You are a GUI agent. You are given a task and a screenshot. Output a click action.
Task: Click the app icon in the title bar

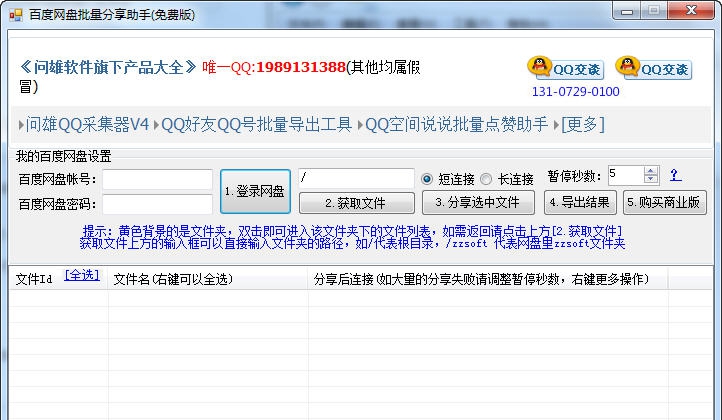click(x=16, y=15)
